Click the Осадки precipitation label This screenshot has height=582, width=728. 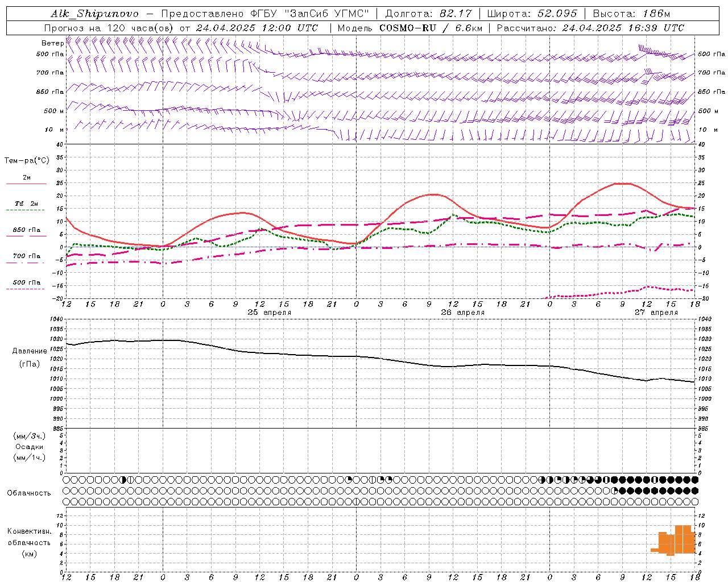30,447
